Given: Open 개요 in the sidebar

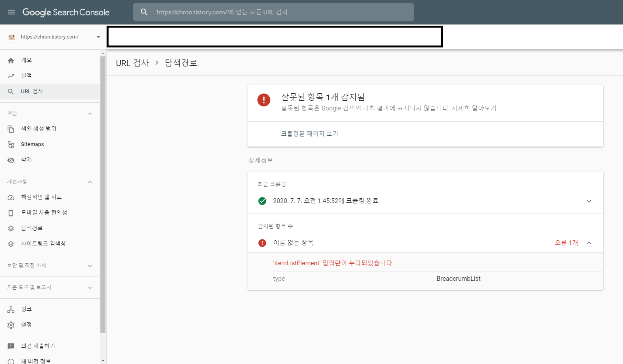Looking at the screenshot, I should click(x=50, y=60).
